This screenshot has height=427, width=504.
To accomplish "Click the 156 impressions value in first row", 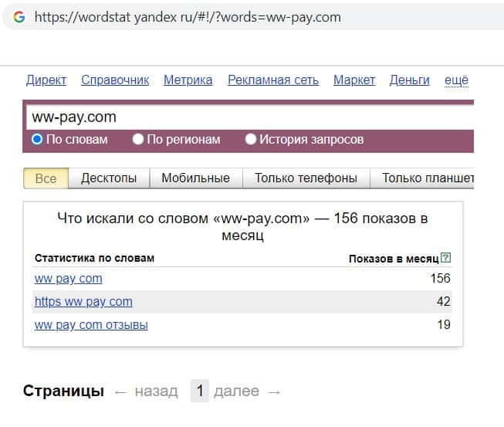I will coord(441,278).
